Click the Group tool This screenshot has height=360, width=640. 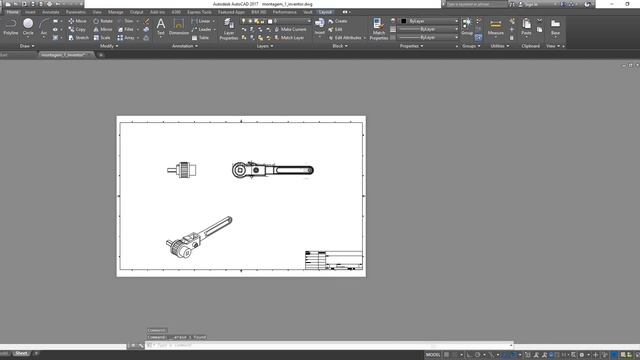tap(467, 27)
